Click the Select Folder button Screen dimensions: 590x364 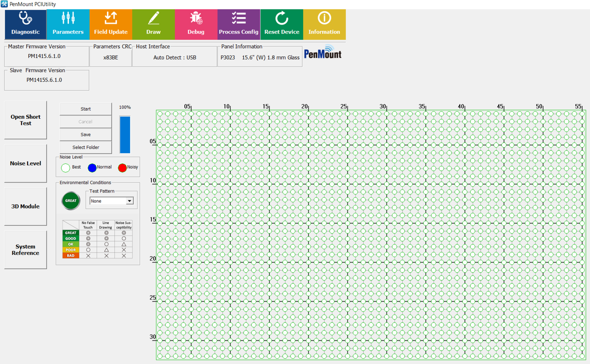point(86,147)
